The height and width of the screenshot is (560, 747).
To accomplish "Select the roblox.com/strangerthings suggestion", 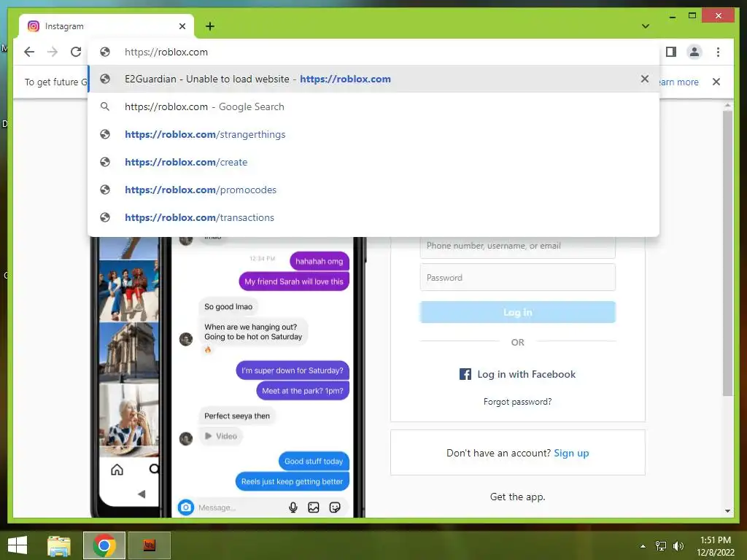I will (x=374, y=134).
